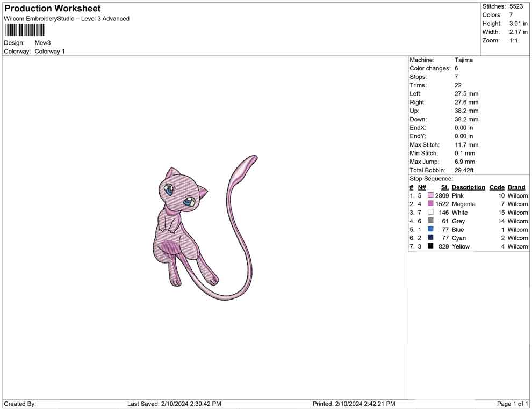Click the 'Code' column header
This screenshot has height=409, width=532.
click(497, 187)
